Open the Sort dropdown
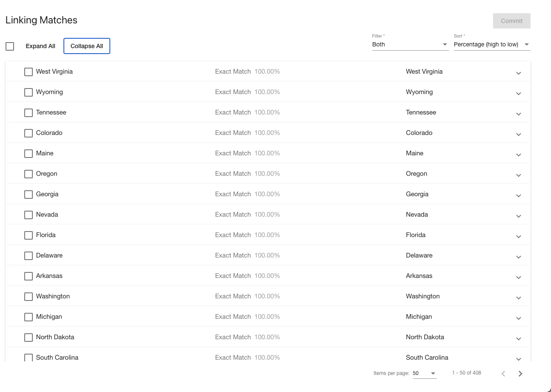This screenshot has width=551, height=392. (x=491, y=45)
